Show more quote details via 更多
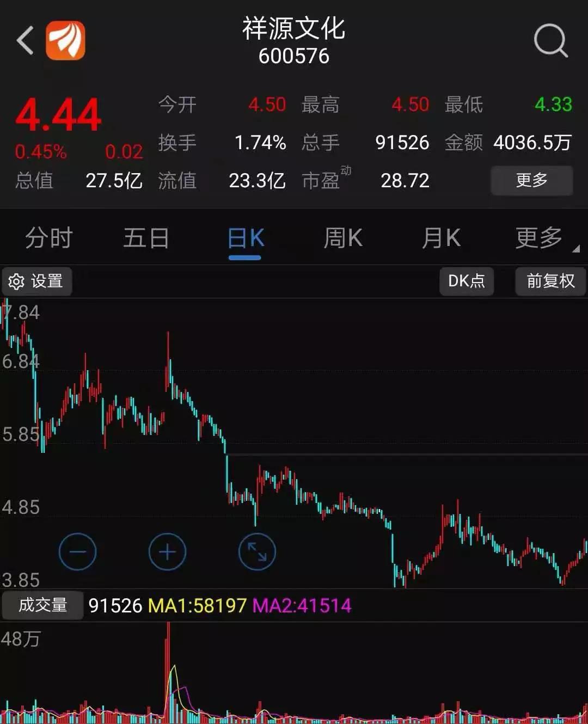 click(532, 180)
